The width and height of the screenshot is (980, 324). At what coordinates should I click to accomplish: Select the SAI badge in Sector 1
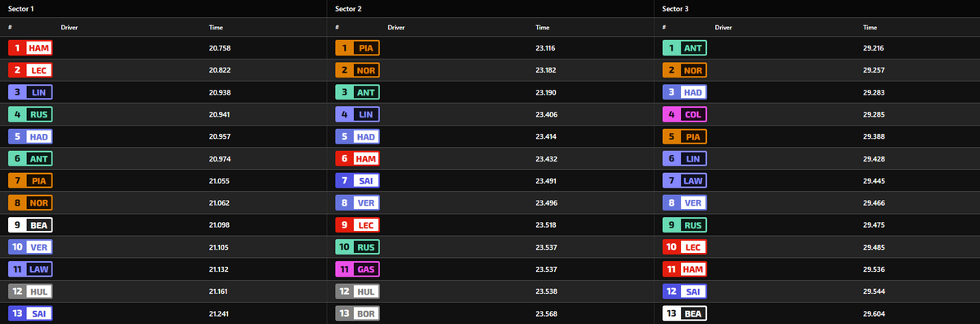tap(30, 313)
